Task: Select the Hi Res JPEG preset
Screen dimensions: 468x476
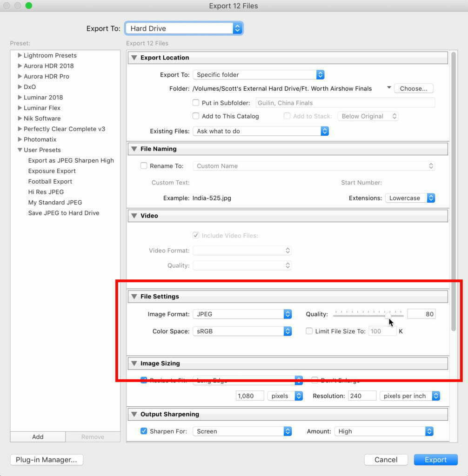Action: click(x=46, y=192)
